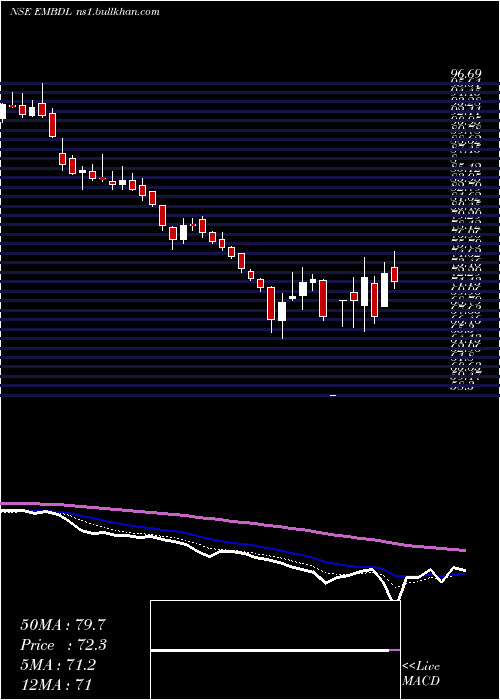
Task: Click the 5MA : 71.2 value
Action: tap(58, 665)
